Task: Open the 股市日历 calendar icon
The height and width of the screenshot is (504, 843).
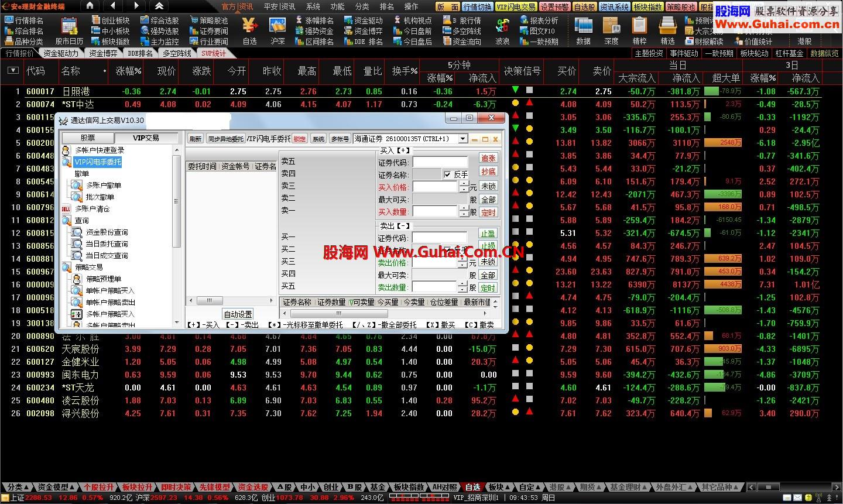Action: 69,27
